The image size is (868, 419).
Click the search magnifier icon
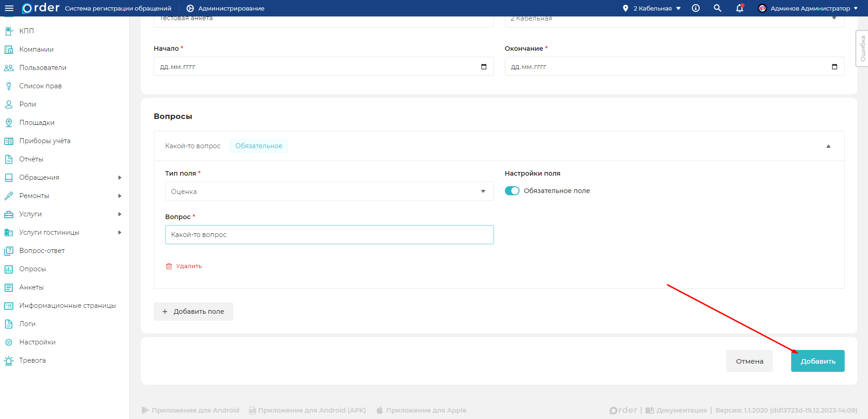[718, 8]
